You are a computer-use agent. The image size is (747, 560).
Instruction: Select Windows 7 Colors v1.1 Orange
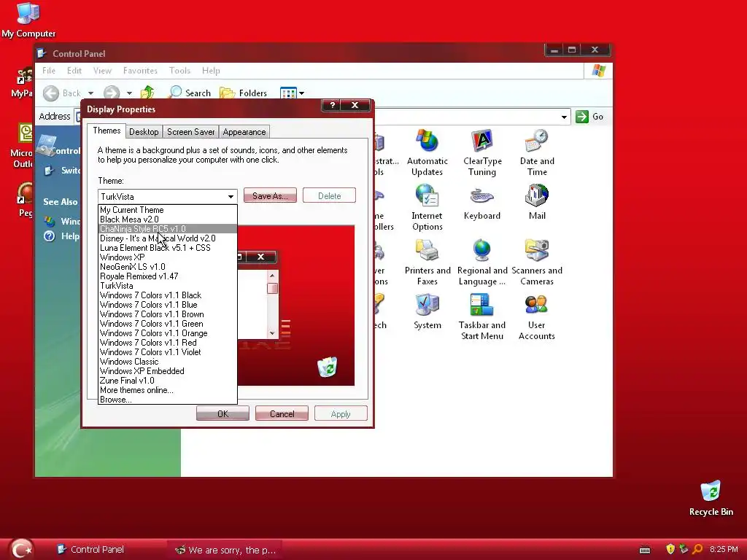167,333
